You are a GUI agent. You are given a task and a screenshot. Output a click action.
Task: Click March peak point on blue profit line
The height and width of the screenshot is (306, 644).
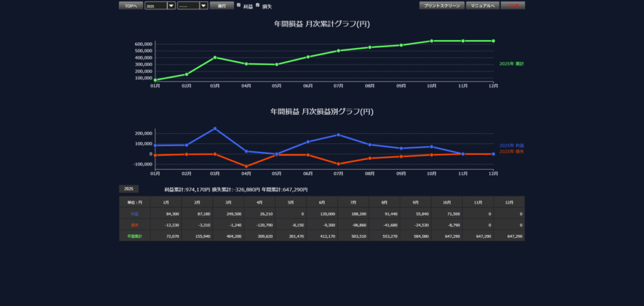point(215,129)
